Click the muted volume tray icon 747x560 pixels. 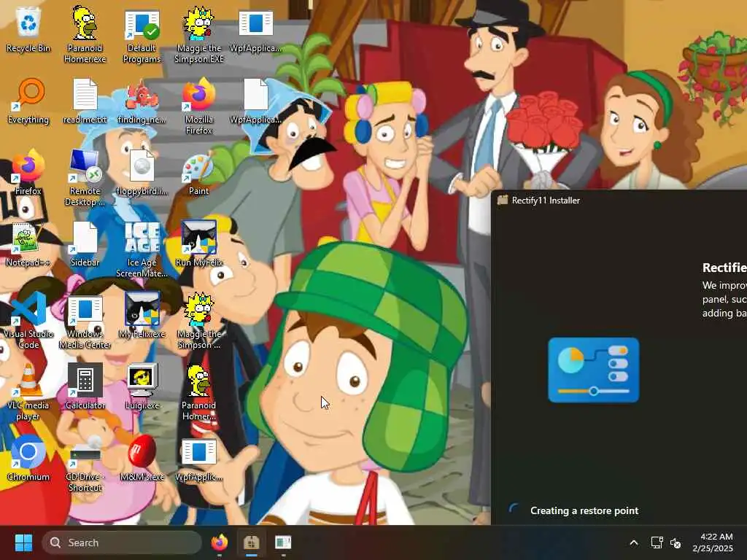(676, 542)
